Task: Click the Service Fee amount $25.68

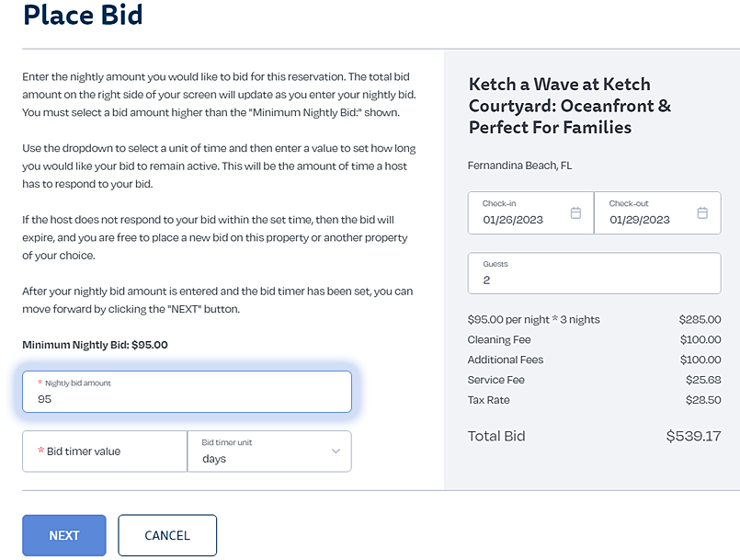Action: 702,380
